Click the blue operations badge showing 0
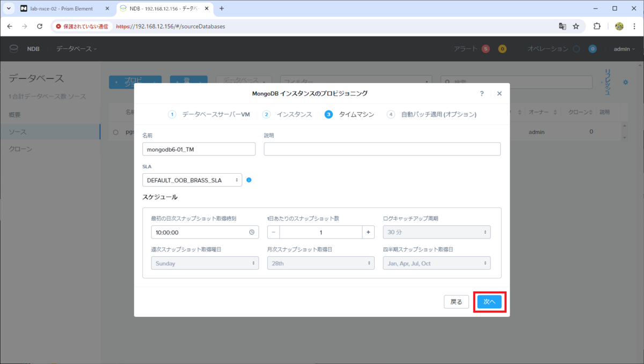644x364 pixels. (x=592, y=49)
